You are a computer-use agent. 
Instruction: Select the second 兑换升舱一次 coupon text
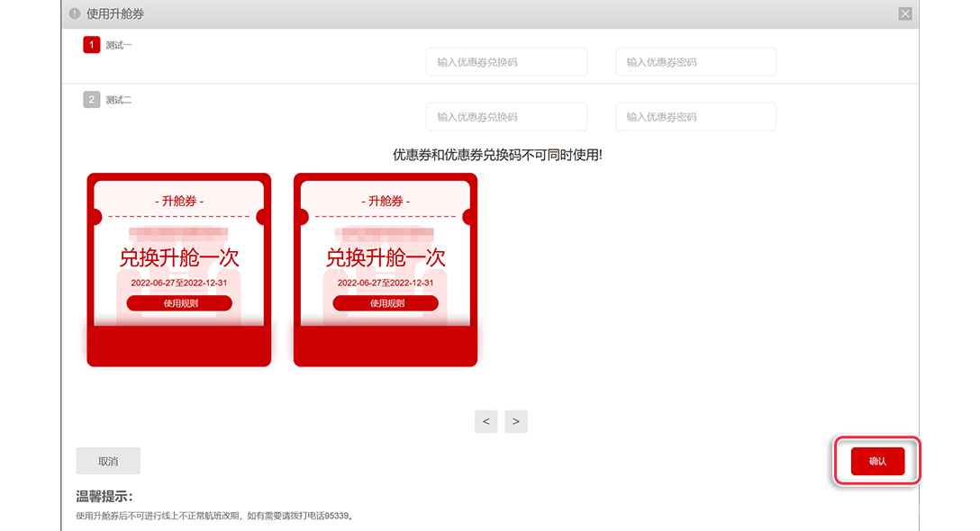[386, 257]
